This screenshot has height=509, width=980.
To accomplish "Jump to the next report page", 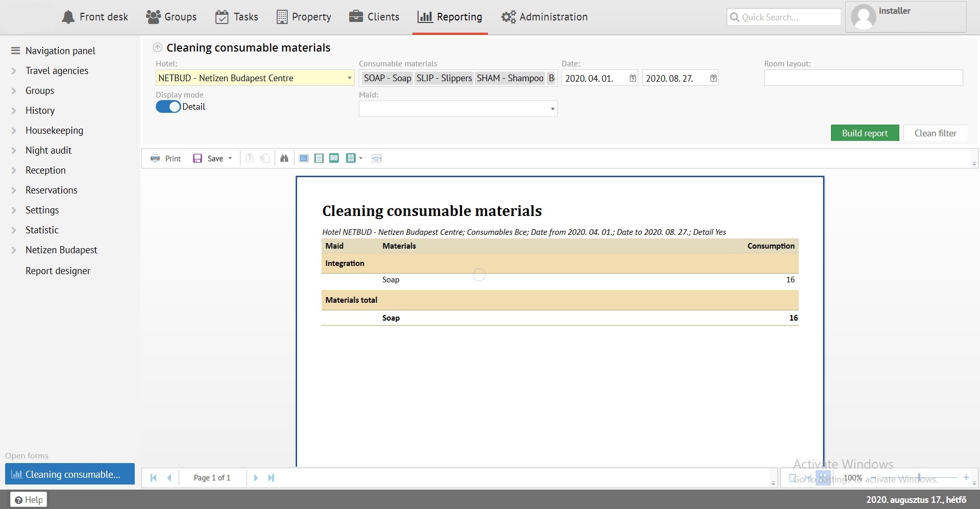I will [x=256, y=478].
